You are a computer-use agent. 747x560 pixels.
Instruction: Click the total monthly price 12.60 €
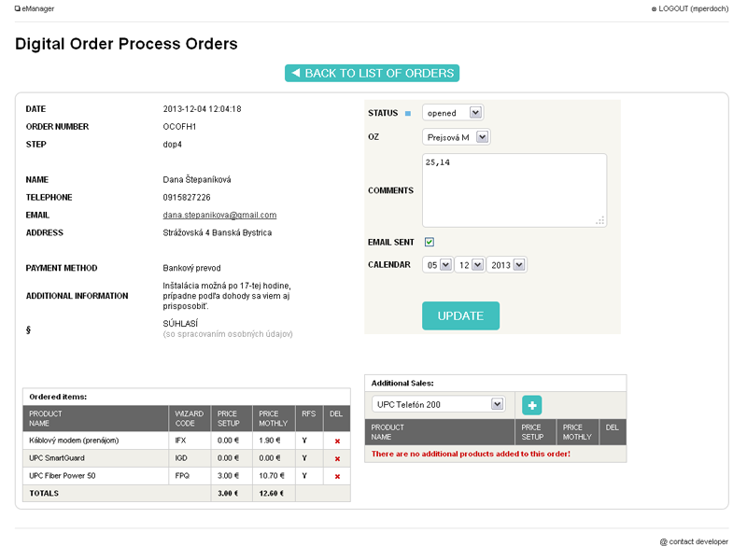click(x=272, y=494)
